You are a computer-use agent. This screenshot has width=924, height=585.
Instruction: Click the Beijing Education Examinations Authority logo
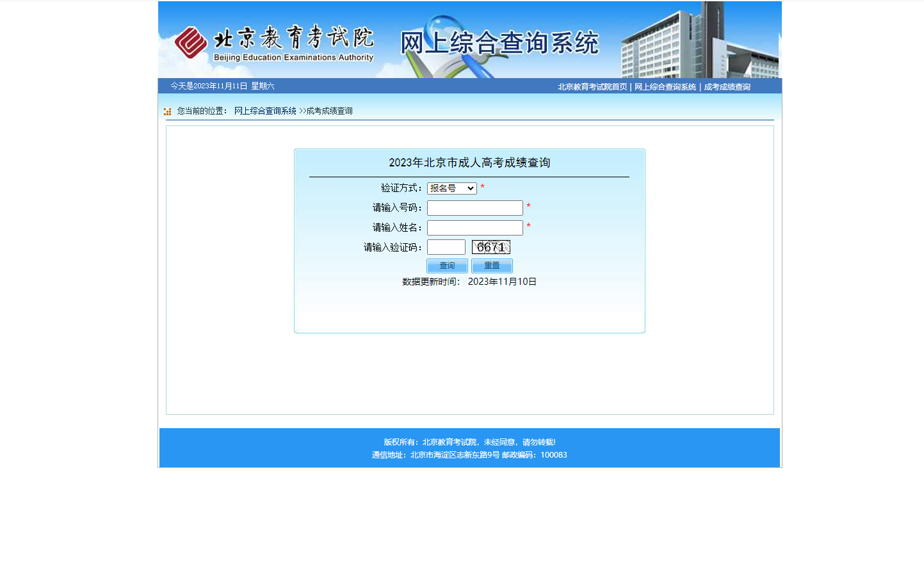274,43
